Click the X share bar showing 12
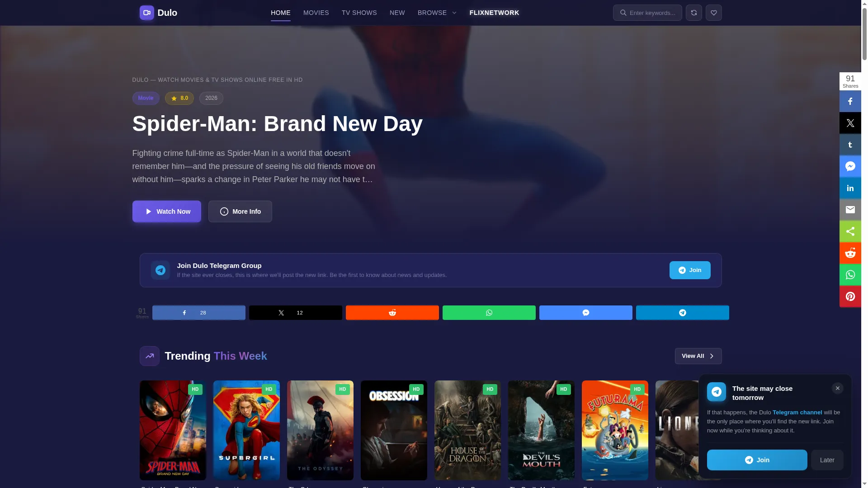Image resolution: width=868 pixels, height=488 pixels. (296, 313)
